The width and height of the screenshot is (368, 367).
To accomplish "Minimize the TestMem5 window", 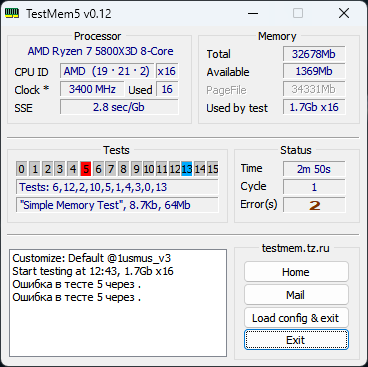I will pyautogui.click(x=253, y=14).
